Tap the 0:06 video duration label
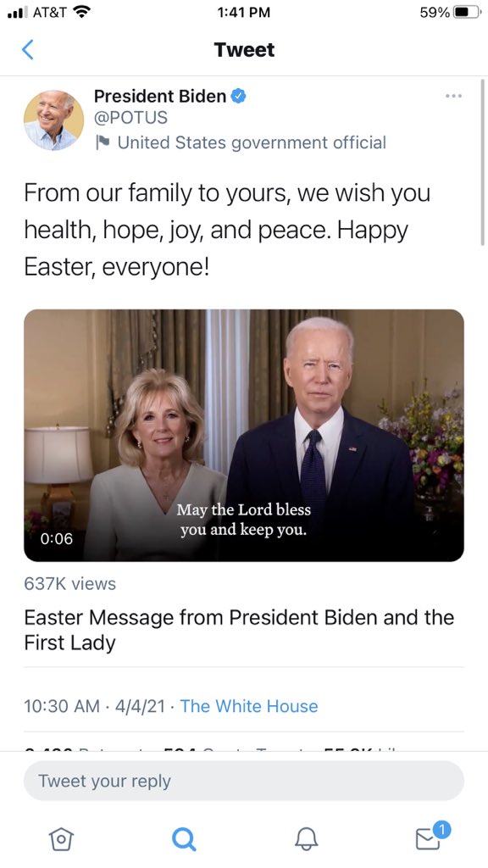The width and height of the screenshot is (488, 868). [57, 538]
